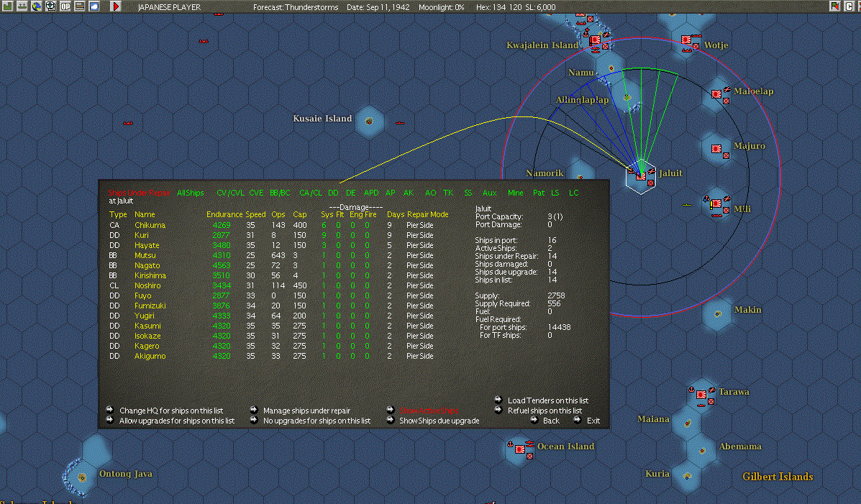861x504 pixels.
Task: Sort ships by Endurance column header
Action: [x=224, y=215]
